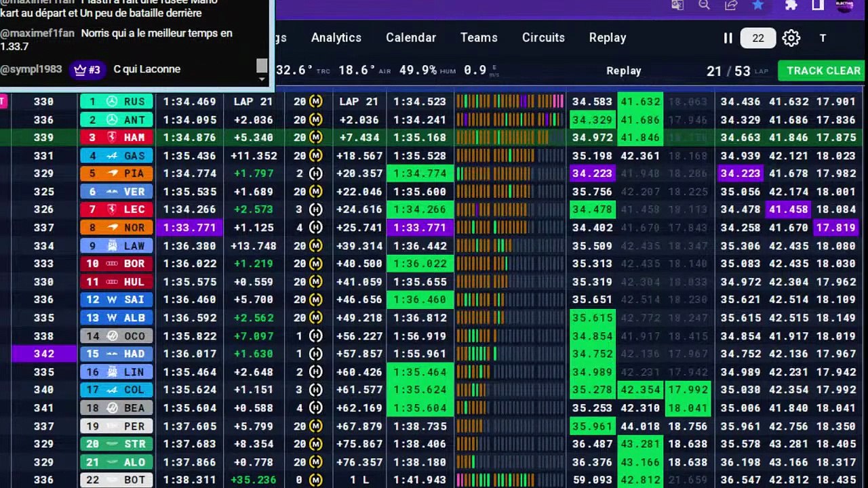Click the medium tyre icon in VER row
Screen dimensions: 868x488
[315, 192]
